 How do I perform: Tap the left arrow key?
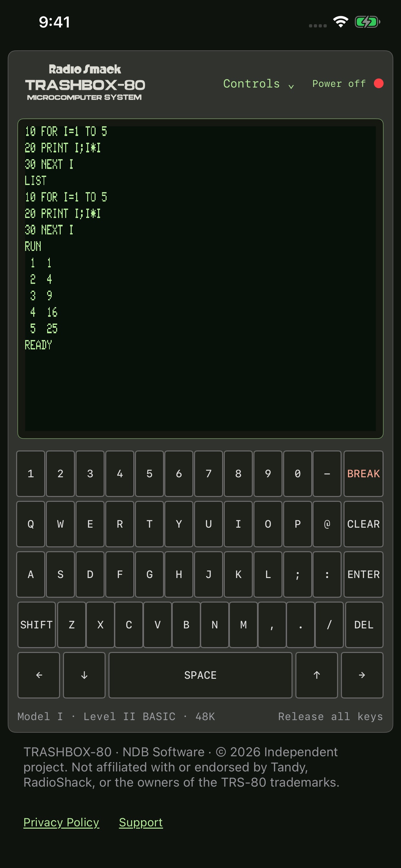click(x=39, y=675)
